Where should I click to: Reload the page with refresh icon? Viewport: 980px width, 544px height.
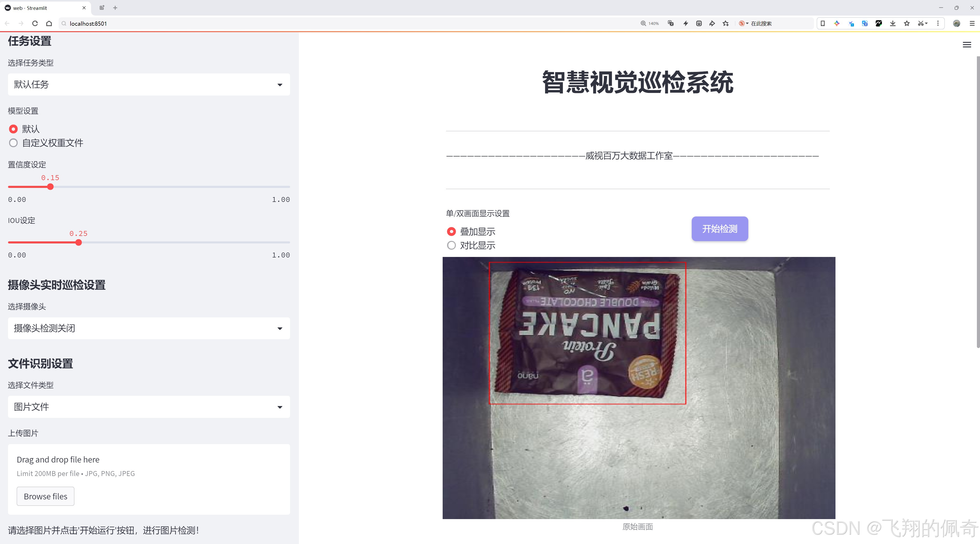pyautogui.click(x=35, y=24)
